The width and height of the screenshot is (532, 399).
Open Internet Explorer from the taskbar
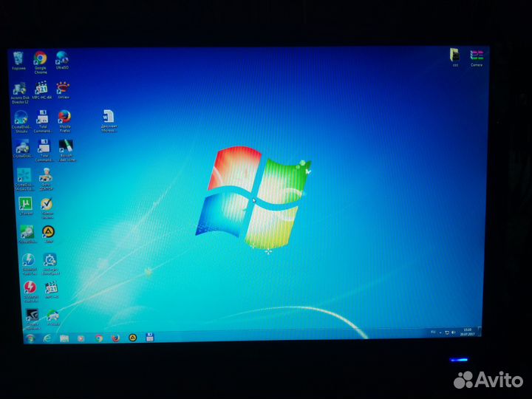48,338
